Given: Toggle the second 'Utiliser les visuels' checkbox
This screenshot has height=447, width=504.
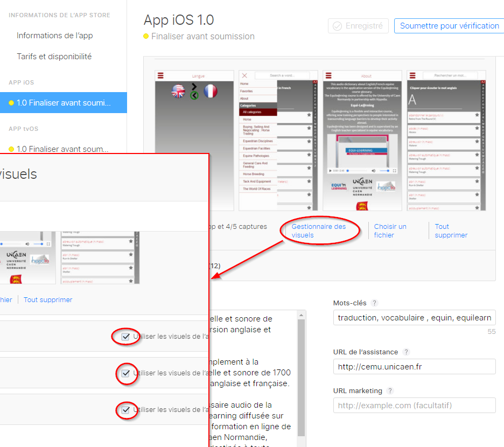Looking at the screenshot, I should [x=125, y=373].
